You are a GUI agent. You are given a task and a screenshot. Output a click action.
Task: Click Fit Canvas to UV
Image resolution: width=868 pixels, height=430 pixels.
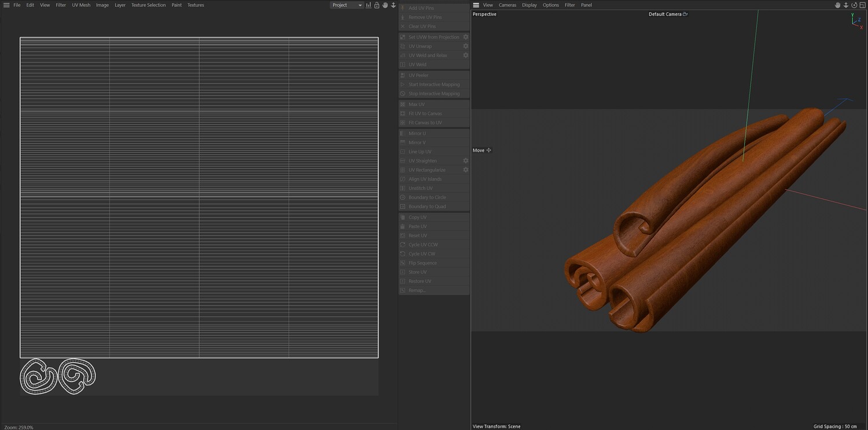point(434,123)
